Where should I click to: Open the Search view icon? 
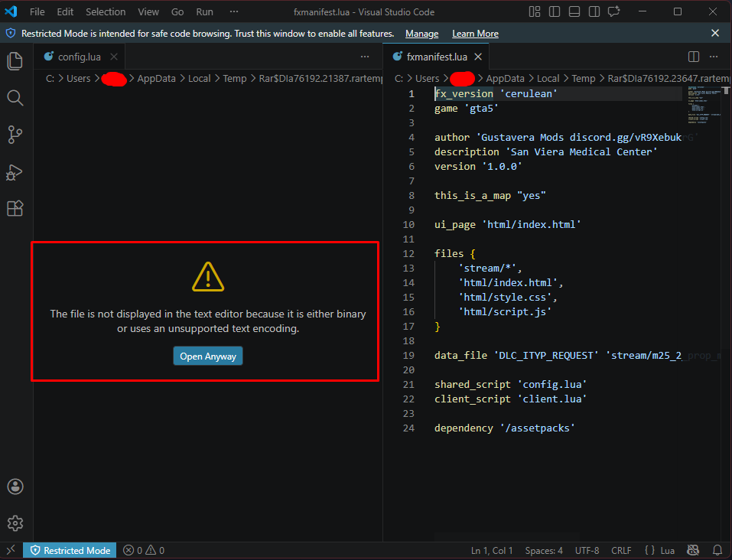pyautogui.click(x=15, y=98)
